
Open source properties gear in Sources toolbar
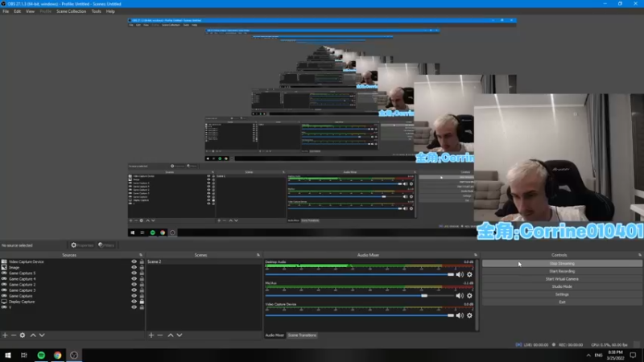23,335
